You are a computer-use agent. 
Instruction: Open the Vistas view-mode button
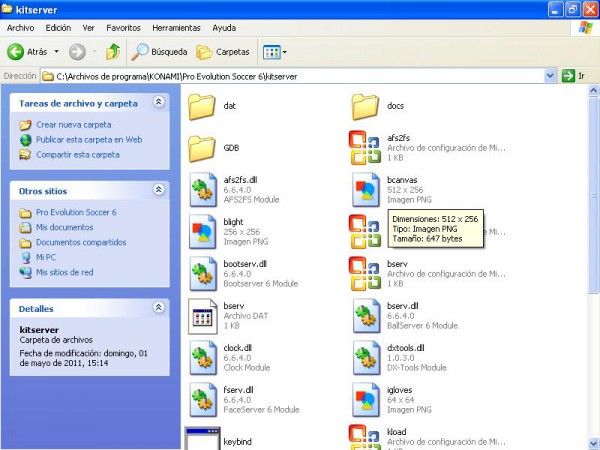point(274,52)
